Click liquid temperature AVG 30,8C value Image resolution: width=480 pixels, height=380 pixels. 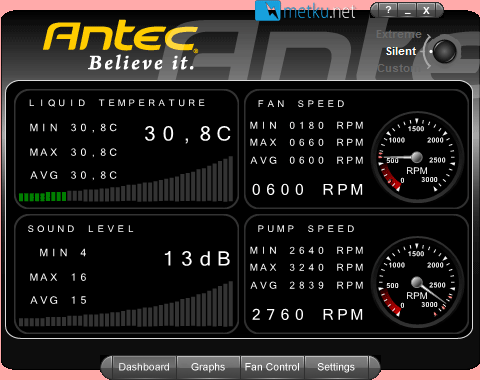coord(73,175)
